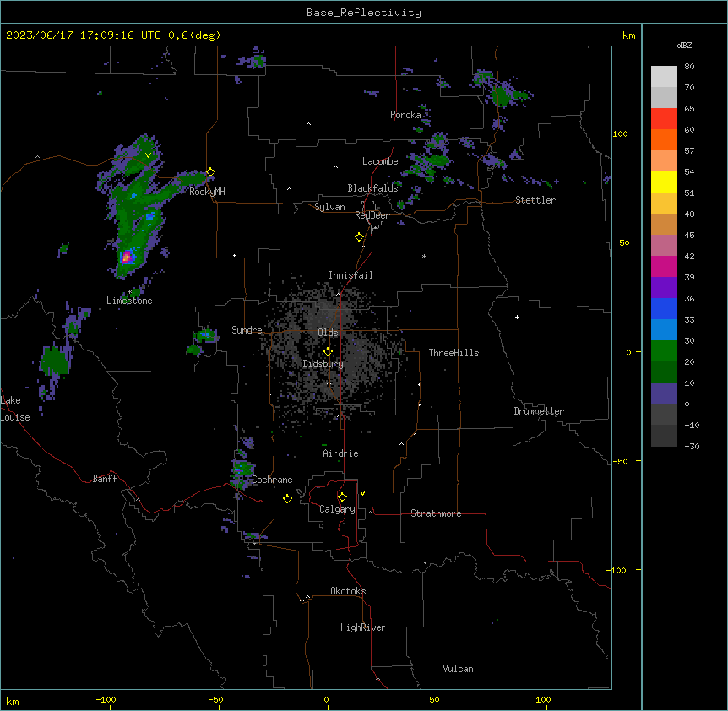Click the -100 tick label on bottom axis
This screenshot has height=711, width=728.
tap(106, 699)
